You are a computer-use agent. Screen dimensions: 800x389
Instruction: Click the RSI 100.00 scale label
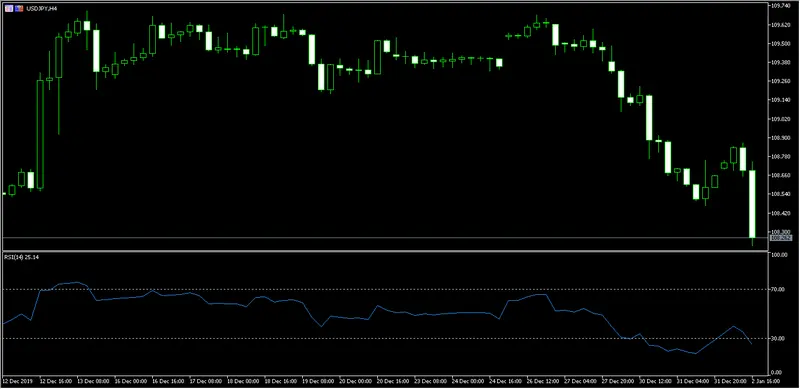tap(778, 254)
